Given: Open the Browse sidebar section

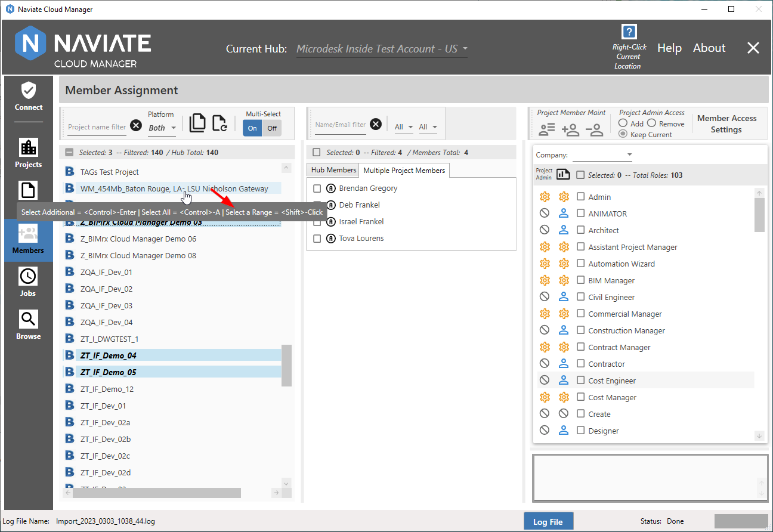Looking at the screenshot, I should 29,325.
